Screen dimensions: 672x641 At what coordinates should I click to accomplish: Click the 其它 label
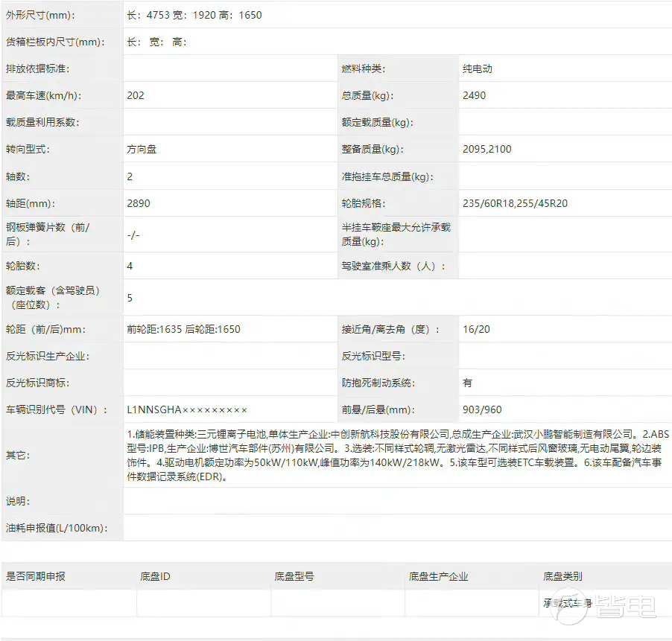[18, 455]
